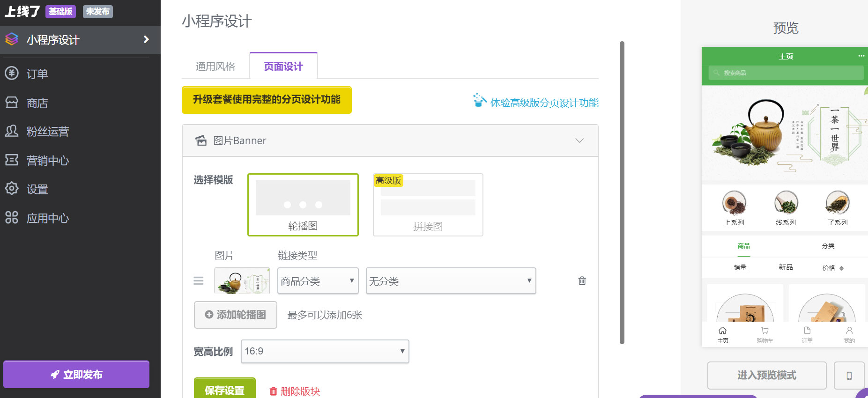Image resolution: width=868 pixels, height=398 pixels.
Task: Open 小程序设计 in the sidebar
Action: (x=80, y=40)
